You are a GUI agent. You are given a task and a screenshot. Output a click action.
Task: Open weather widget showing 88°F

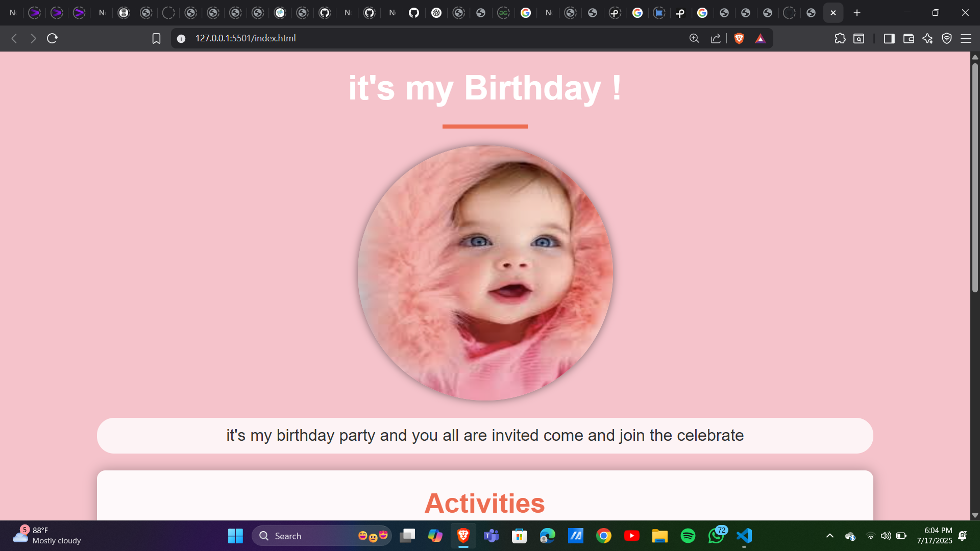[47, 536]
